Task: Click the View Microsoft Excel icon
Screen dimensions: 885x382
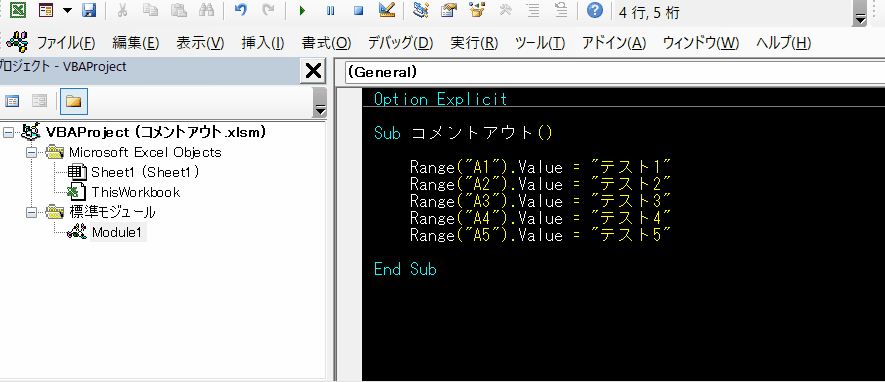Action: 19,10
